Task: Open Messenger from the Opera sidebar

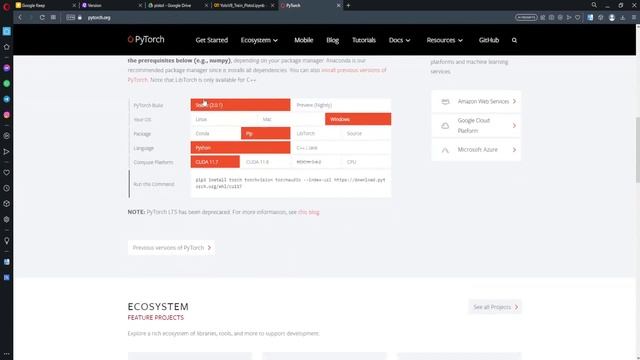Action: tap(7, 68)
